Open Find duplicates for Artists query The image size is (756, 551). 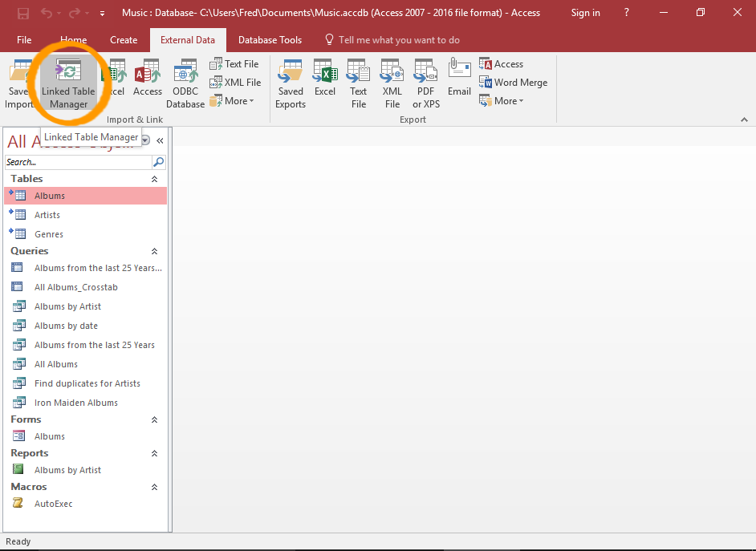coord(86,383)
